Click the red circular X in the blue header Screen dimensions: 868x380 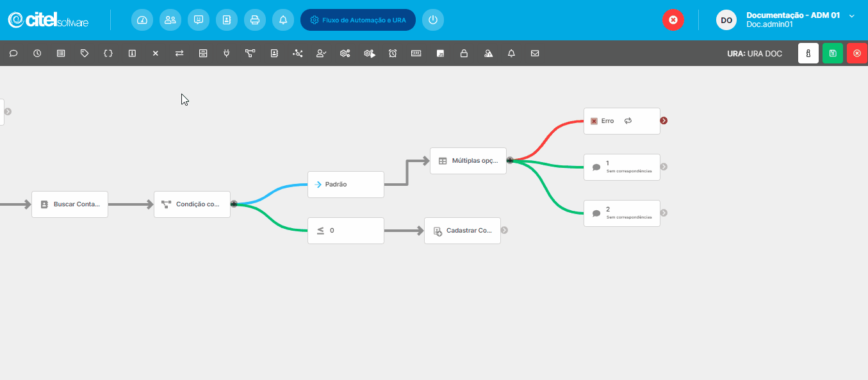click(x=673, y=20)
